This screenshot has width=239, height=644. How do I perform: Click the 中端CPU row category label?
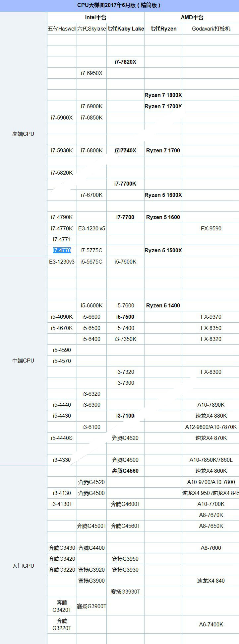pyautogui.click(x=23, y=361)
